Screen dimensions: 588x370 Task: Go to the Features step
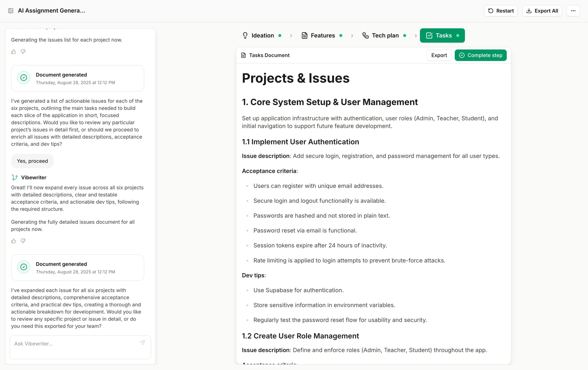tap(322, 36)
